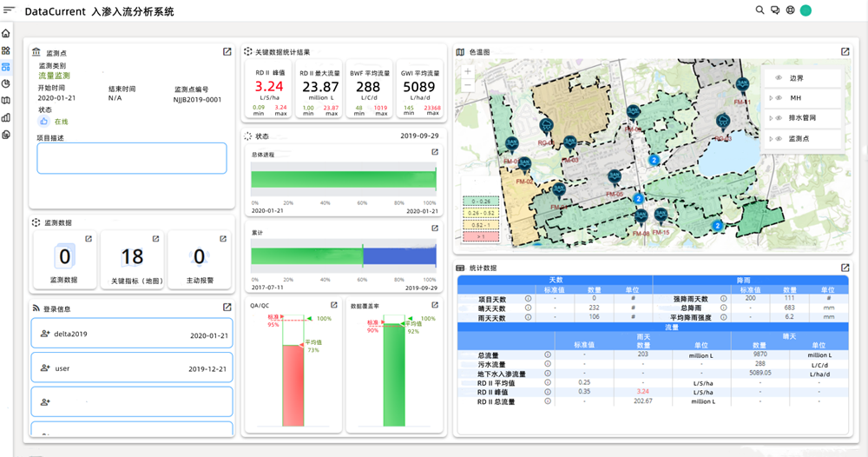Zoom in the map with plus button
The width and height of the screenshot is (868, 457).
point(468,71)
